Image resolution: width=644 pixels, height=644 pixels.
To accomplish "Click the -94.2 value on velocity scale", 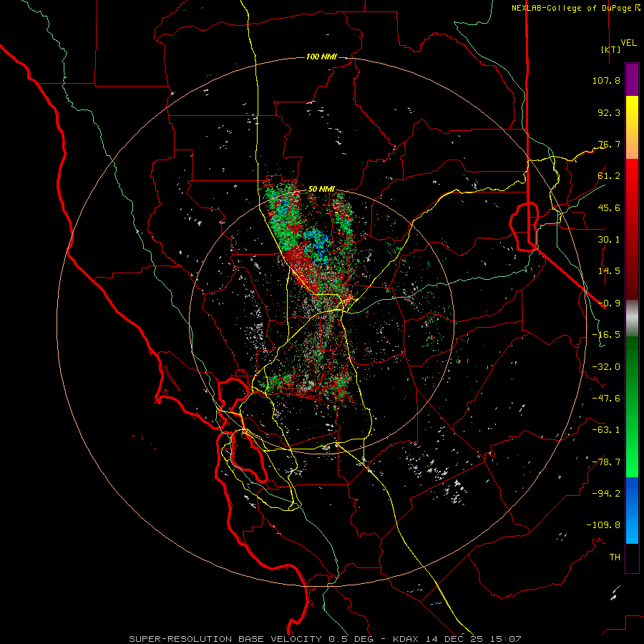I will 606,494.
